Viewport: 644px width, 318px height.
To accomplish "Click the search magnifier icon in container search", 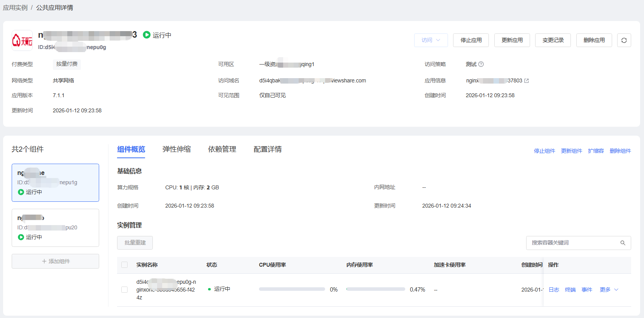I will coord(623,243).
